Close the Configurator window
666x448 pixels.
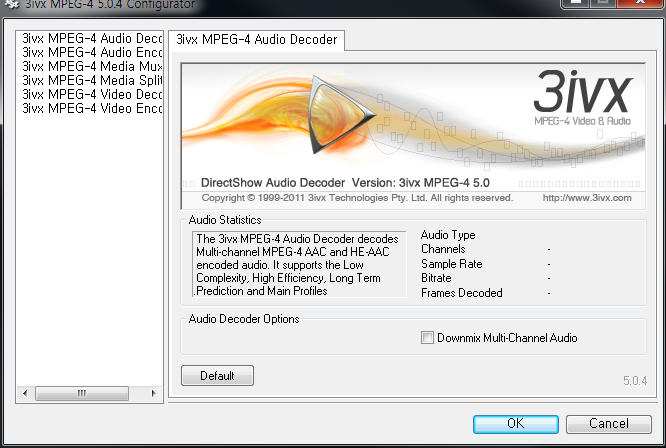pos(641,3)
